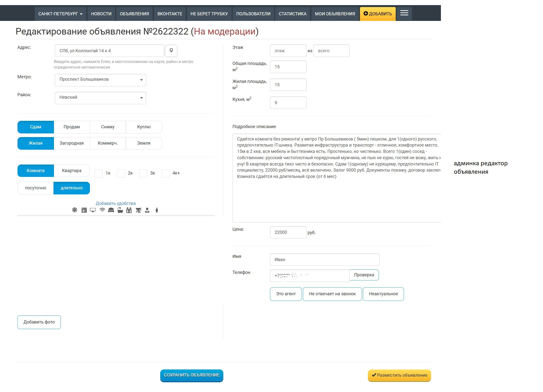Click the Цена price input field

(x=288, y=232)
